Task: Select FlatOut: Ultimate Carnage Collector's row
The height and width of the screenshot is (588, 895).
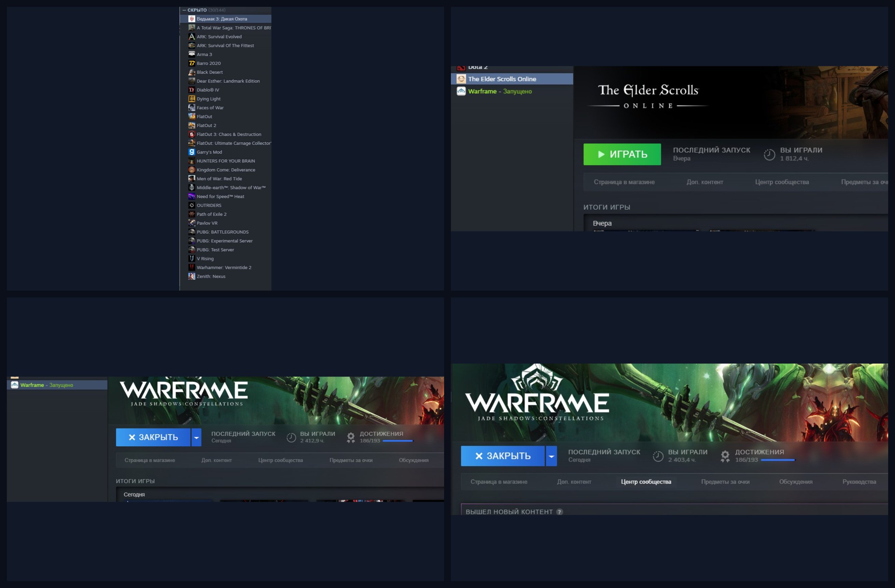Action: (225, 143)
